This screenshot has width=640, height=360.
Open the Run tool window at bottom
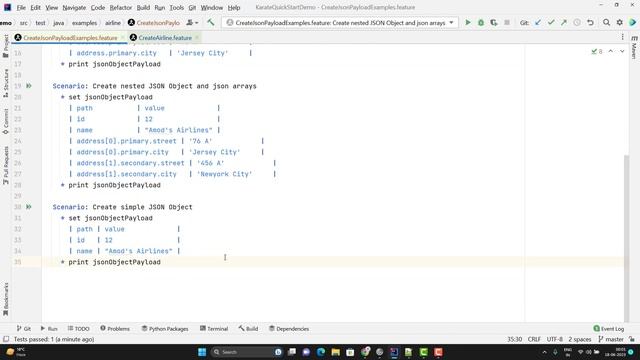point(49,329)
